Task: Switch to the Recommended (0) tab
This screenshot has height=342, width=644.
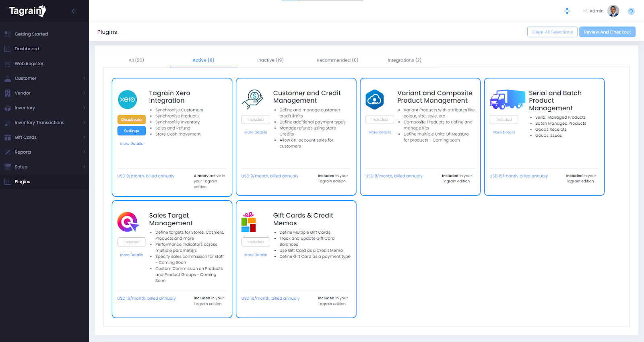Action: pyautogui.click(x=337, y=60)
